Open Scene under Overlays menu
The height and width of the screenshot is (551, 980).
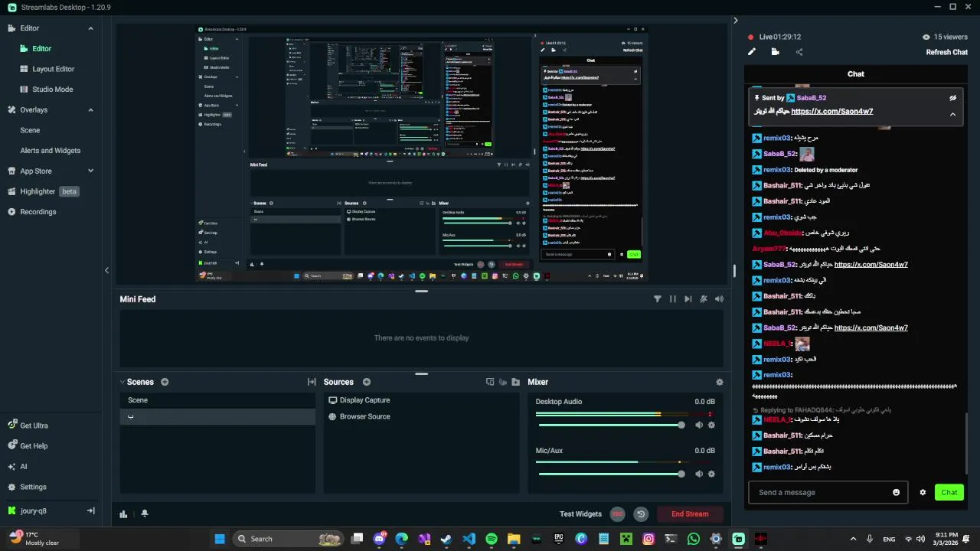pyautogui.click(x=30, y=130)
